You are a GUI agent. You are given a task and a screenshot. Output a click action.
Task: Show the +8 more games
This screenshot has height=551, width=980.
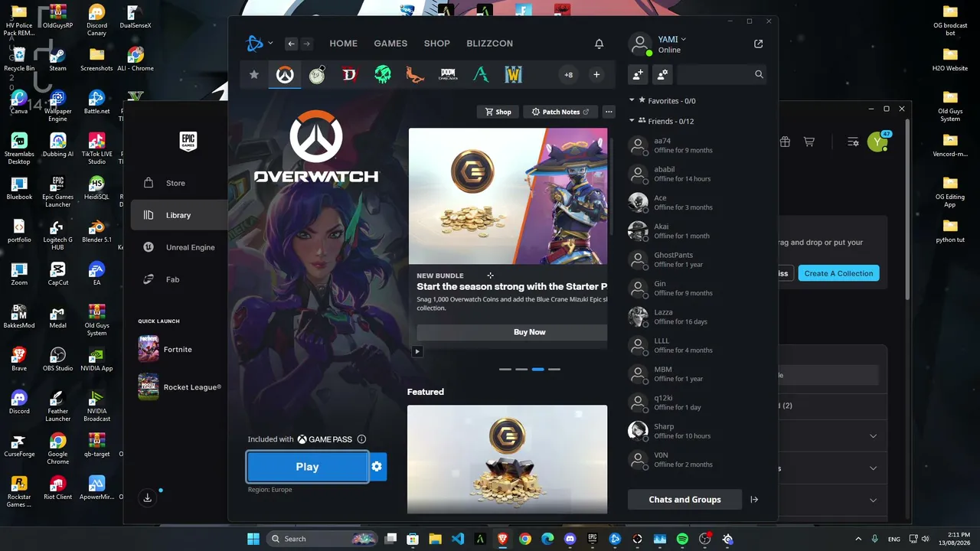[568, 74]
